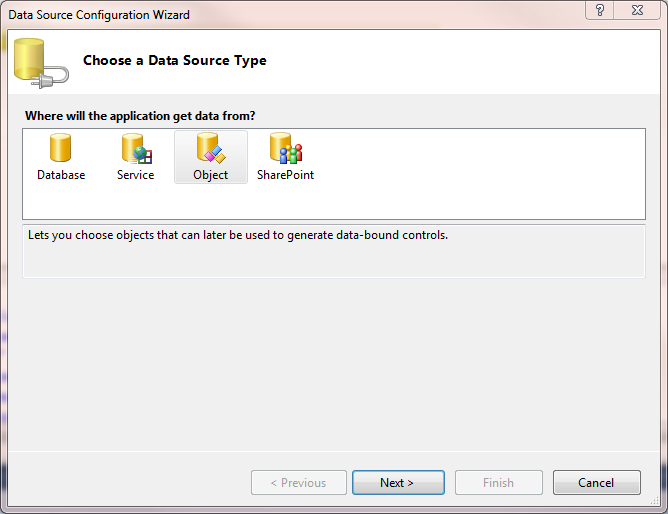Image resolution: width=668 pixels, height=514 pixels.
Task: Click the "Database" text label
Action: (x=61, y=175)
